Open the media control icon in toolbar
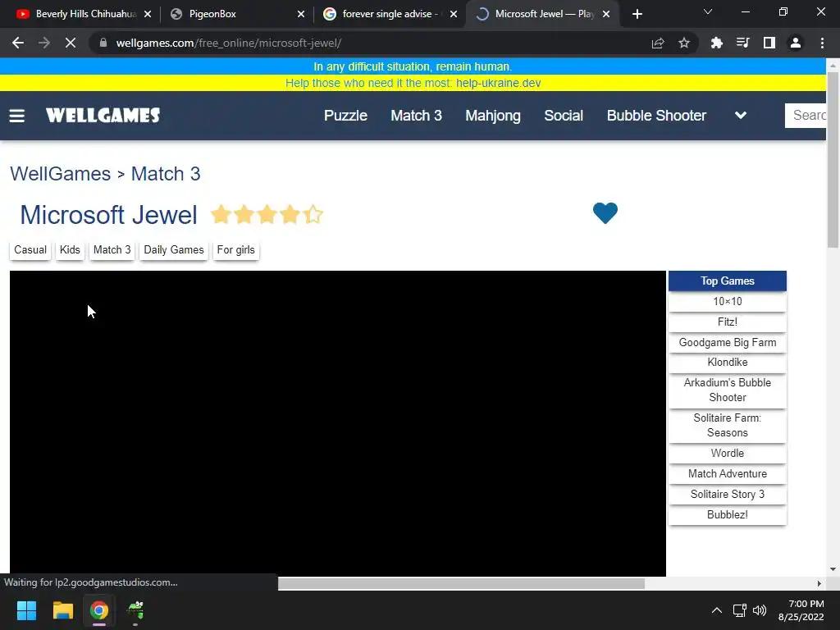The width and height of the screenshot is (840, 630). coord(742,43)
